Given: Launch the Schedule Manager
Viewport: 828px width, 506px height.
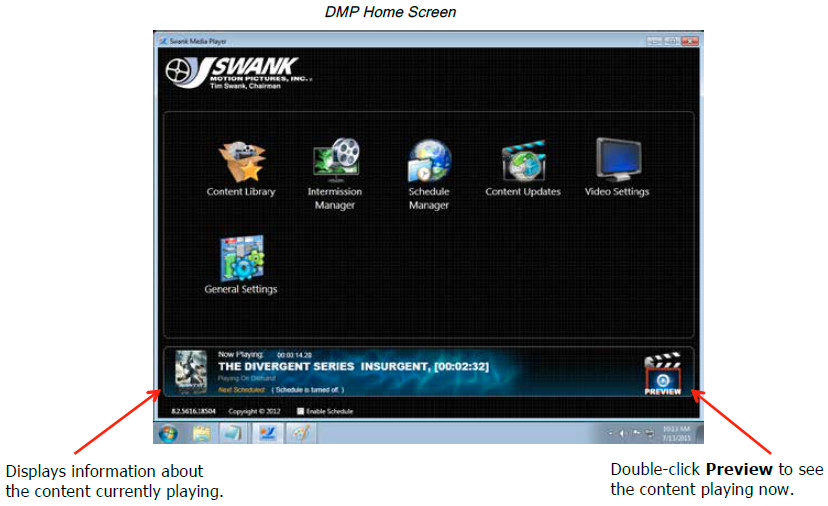Looking at the screenshot, I should 429,160.
